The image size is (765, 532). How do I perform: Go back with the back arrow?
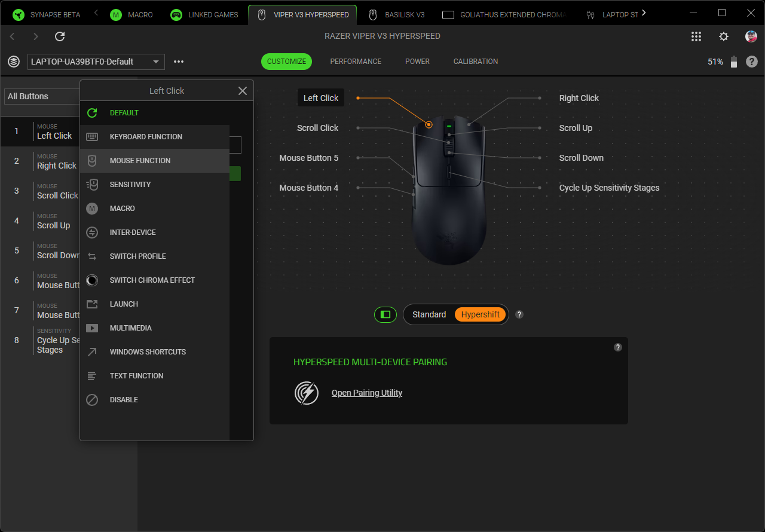(x=12, y=36)
